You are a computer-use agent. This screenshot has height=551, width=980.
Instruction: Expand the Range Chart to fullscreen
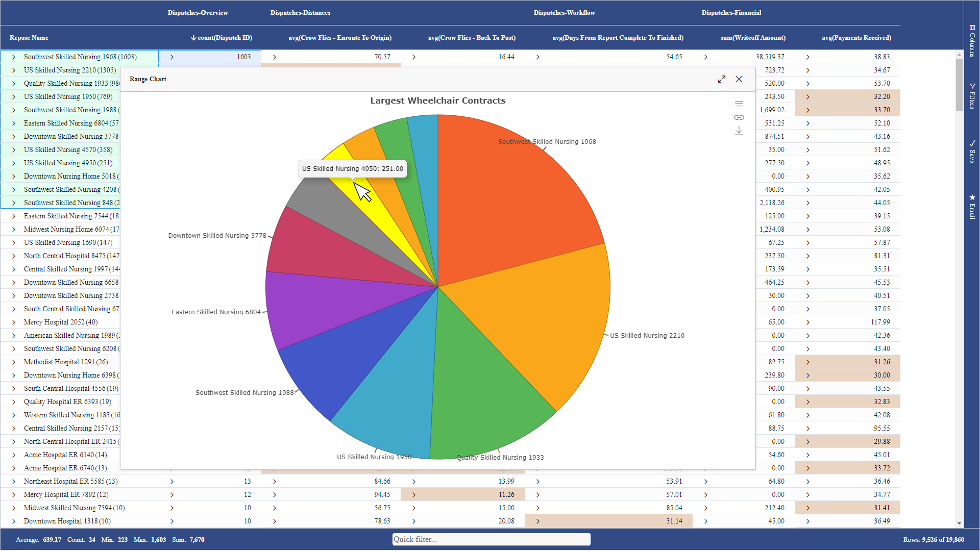pos(722,79)
